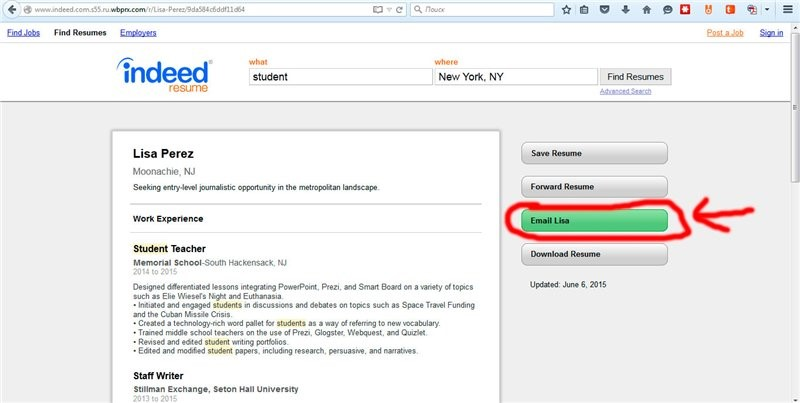Click the Save Resume button
The image size is (800, 403).
tap(594, 153)
